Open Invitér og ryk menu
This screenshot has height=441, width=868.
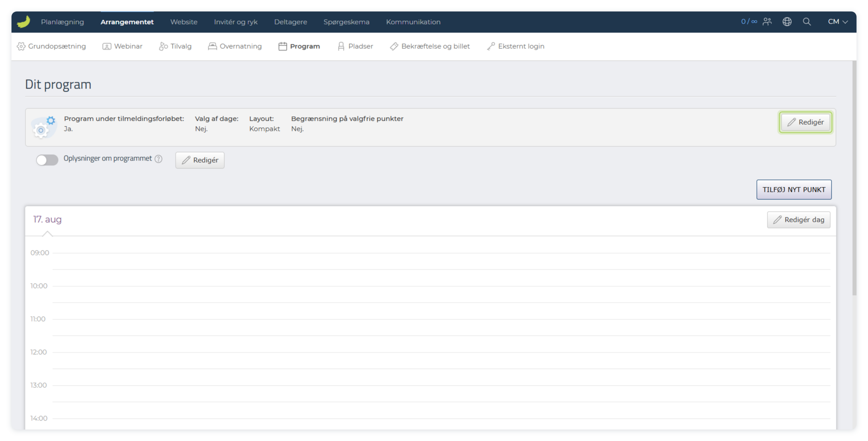[x=236, y=22]
